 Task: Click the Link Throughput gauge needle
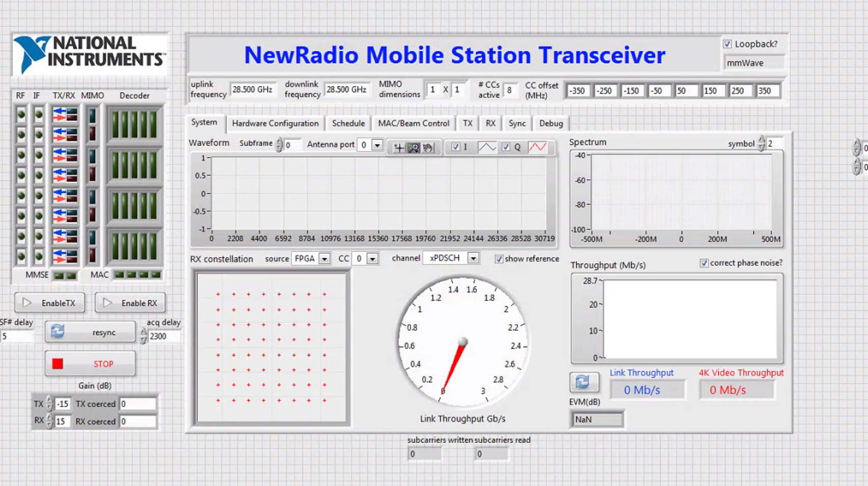[453, 366]
